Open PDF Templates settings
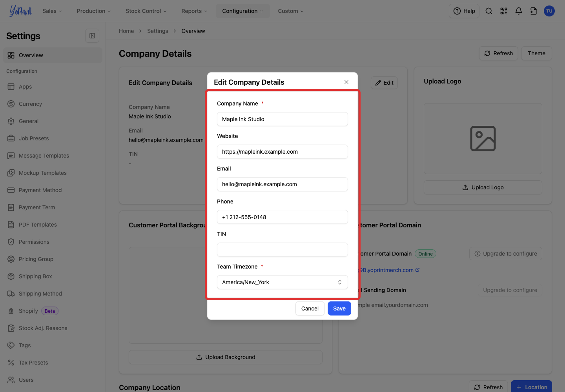The height and width of the screenshot is (392, 565). coord(53,225)
